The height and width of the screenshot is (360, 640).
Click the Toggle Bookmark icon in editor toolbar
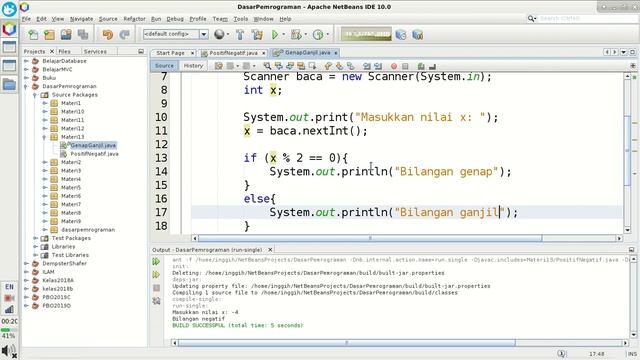[351, 66]
